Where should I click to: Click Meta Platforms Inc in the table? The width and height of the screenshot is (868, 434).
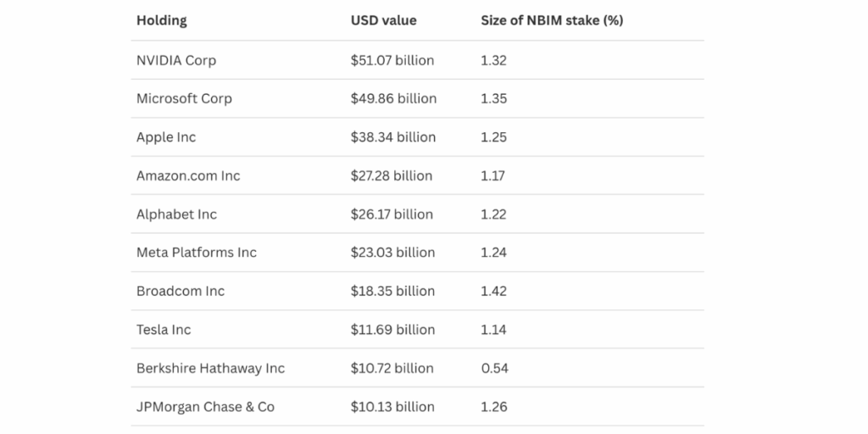(197, 253)
